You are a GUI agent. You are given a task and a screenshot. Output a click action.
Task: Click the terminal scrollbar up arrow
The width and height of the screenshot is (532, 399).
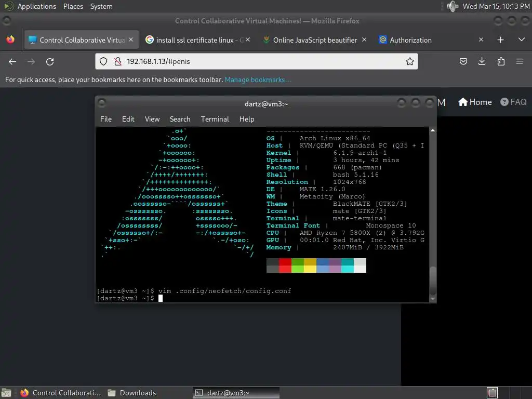tap(433, 130)
